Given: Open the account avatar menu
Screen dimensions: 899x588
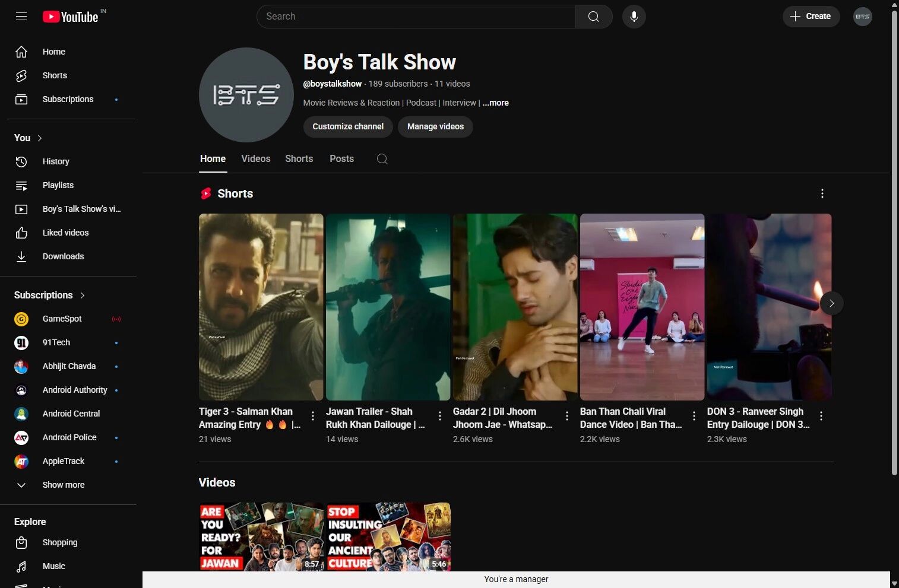Looking at the screenshot, I should (862, 17).
